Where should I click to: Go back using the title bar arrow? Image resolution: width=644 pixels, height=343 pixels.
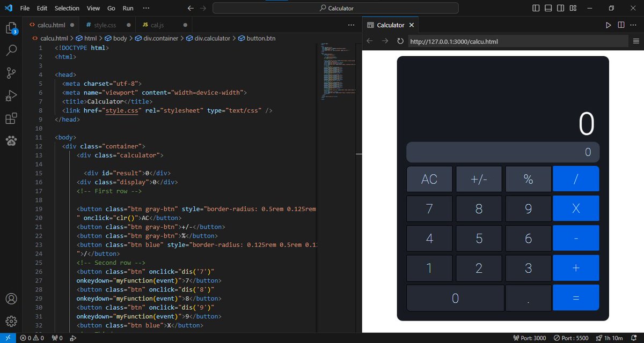[191, 8]
